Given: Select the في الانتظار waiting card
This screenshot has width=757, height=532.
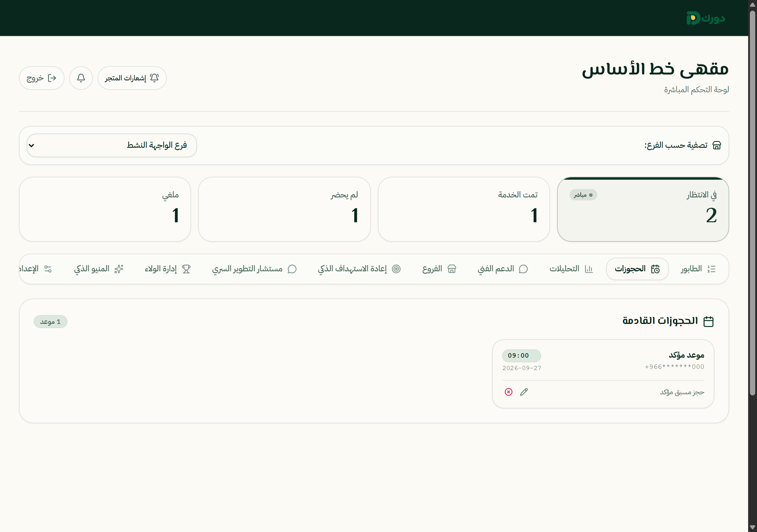Looking at the screenshot, I should [x=643, y=209].
